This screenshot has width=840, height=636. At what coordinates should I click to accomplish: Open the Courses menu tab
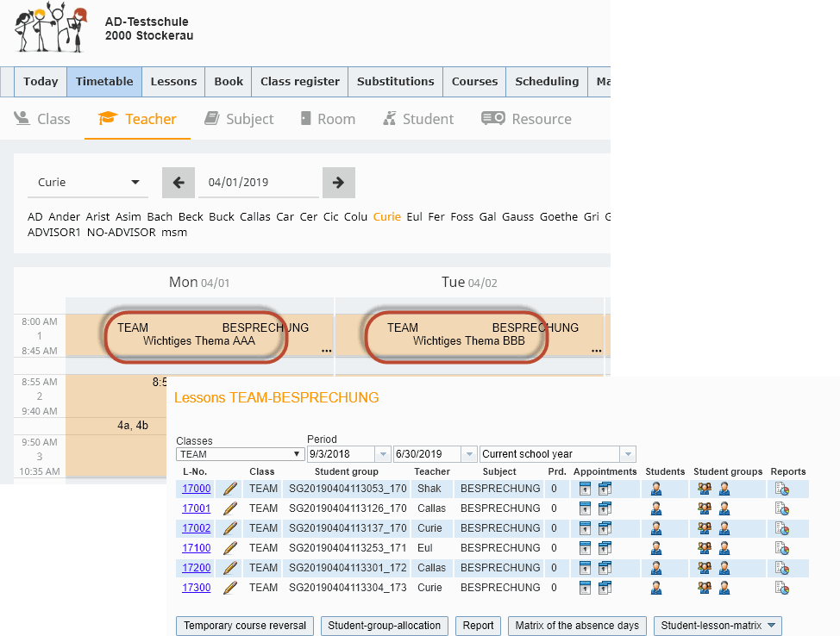474,82
